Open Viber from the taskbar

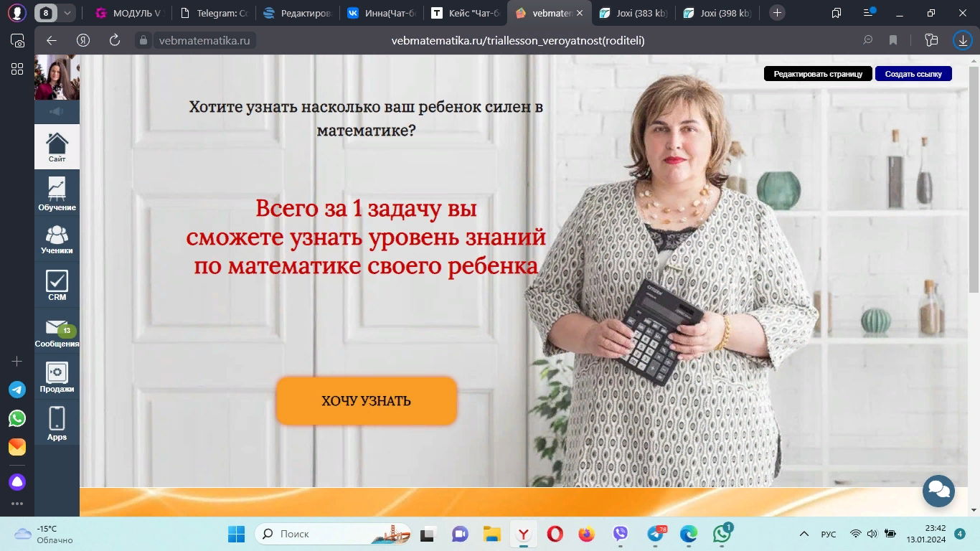[621, 534]
